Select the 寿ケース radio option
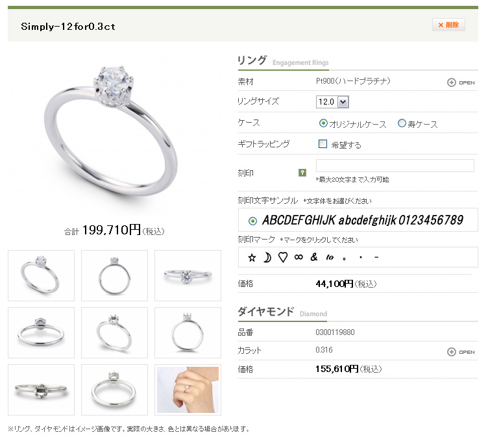The height and width of the screenshot is (448, 488). tap(402, 123)
